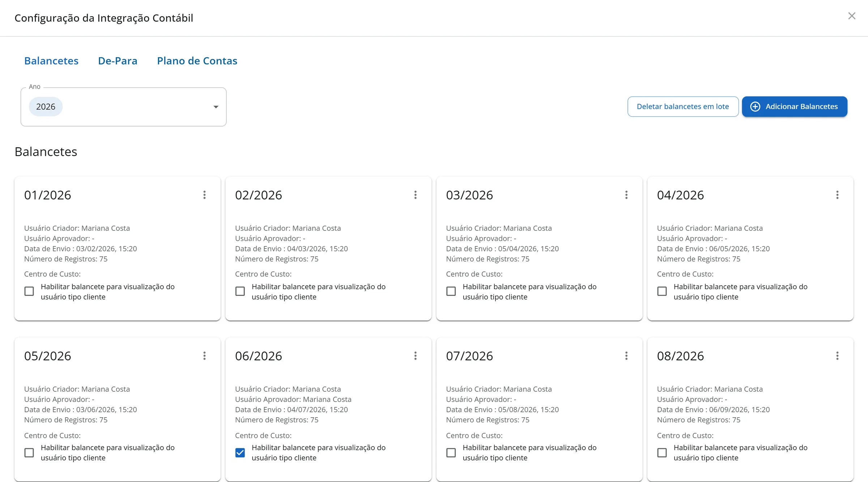Open options menu for 01/2026 balancete

(x=204, y=195)
